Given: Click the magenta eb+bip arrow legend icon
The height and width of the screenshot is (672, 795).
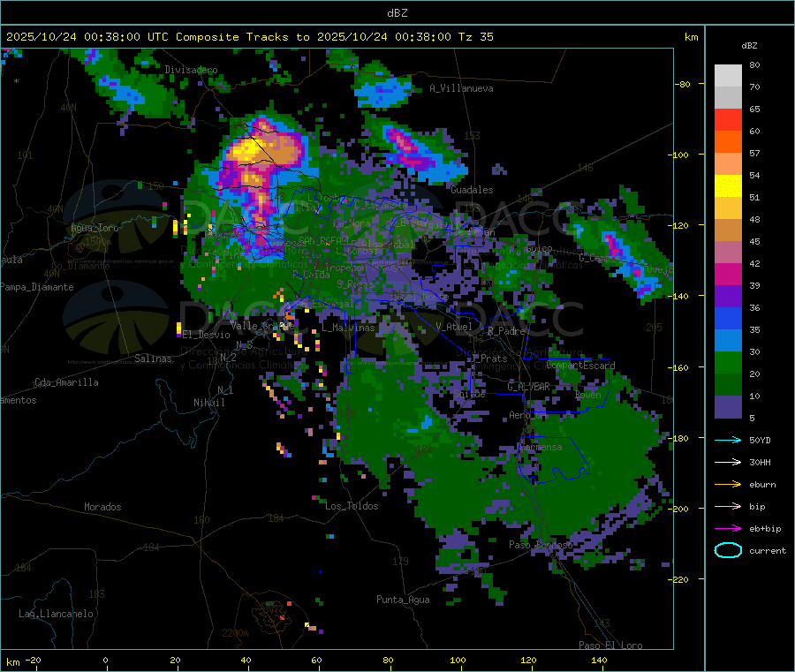Looking at the screenshot, I should click(x=728, y=529).
